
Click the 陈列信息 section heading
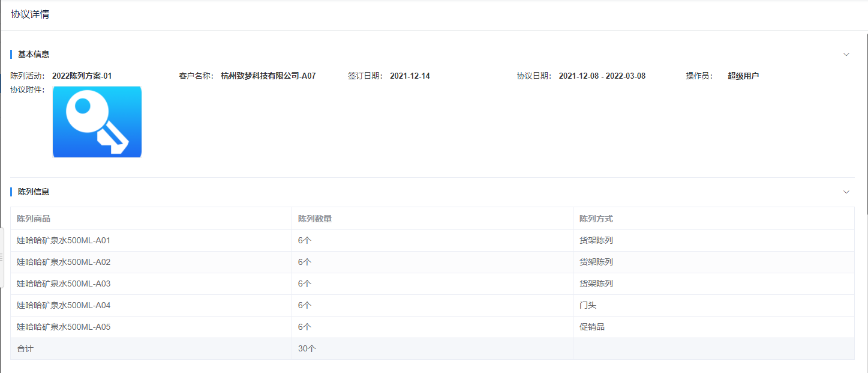pos(34,192)
